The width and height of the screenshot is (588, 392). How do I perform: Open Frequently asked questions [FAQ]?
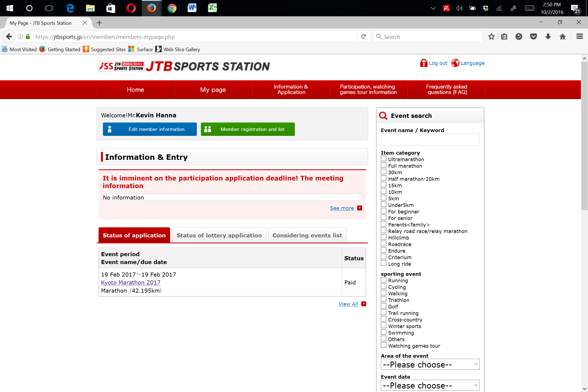click(x=446, y=90)
